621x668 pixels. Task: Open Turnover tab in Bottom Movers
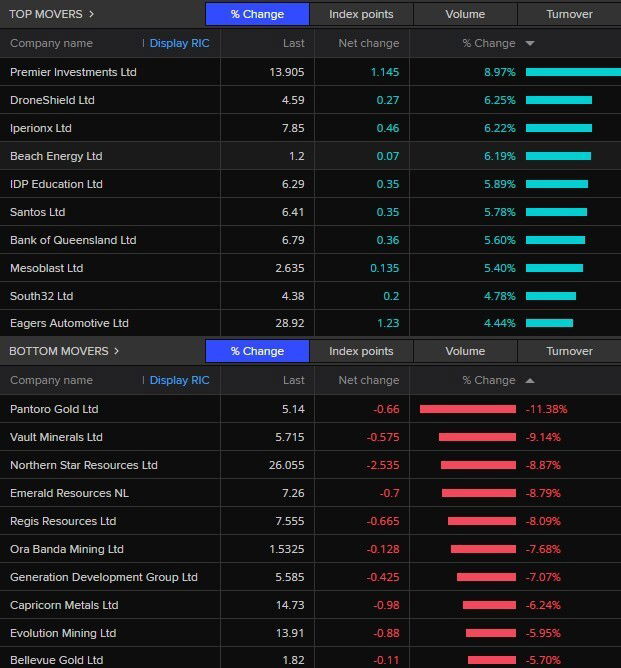click(569, 351)
